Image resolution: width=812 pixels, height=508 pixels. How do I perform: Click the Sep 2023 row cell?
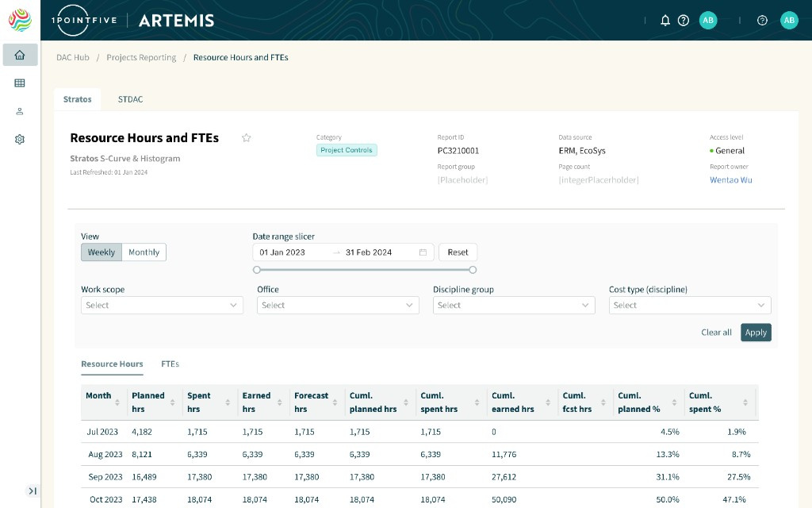(105, 477)
